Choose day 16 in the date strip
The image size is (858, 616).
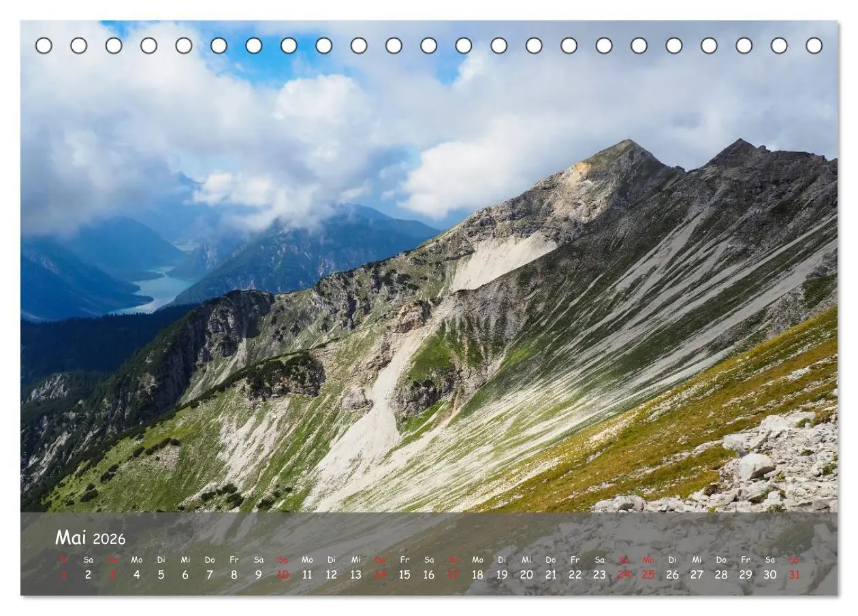pos(429,574)
